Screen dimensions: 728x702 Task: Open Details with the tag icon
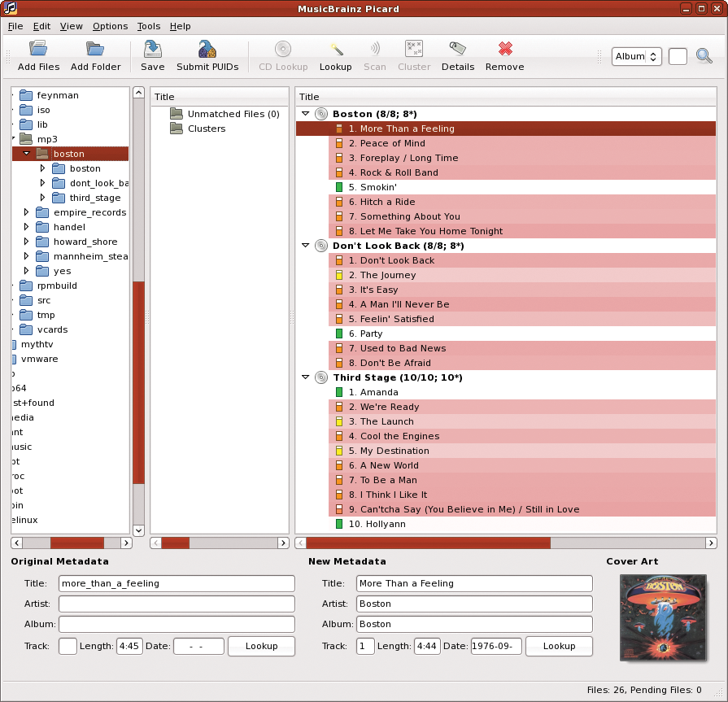[458, 48]
